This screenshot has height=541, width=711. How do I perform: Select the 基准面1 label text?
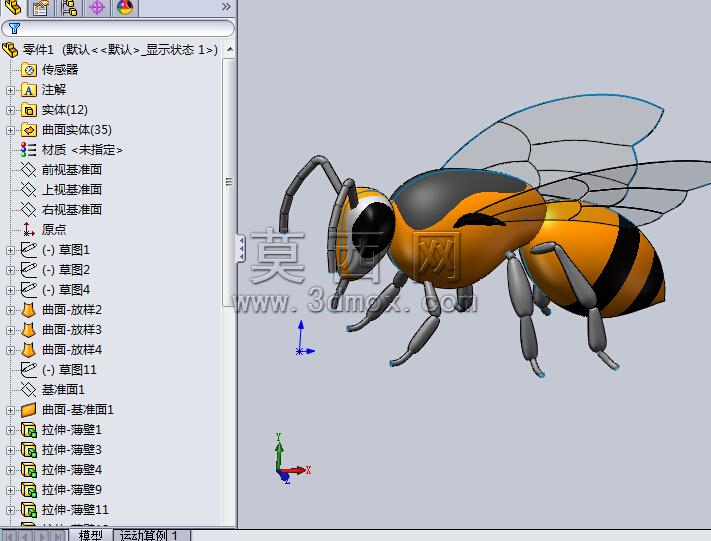tap(63, 390)
